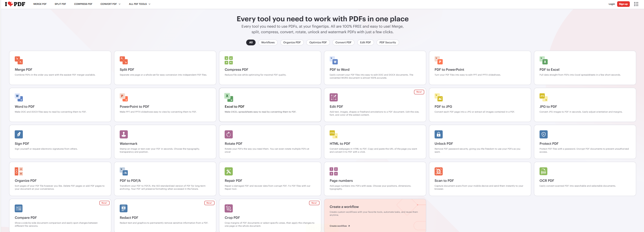This screenshot has height=232, width=644.
Task: Click the OCR PDF icon
Action: coord(543,171)
